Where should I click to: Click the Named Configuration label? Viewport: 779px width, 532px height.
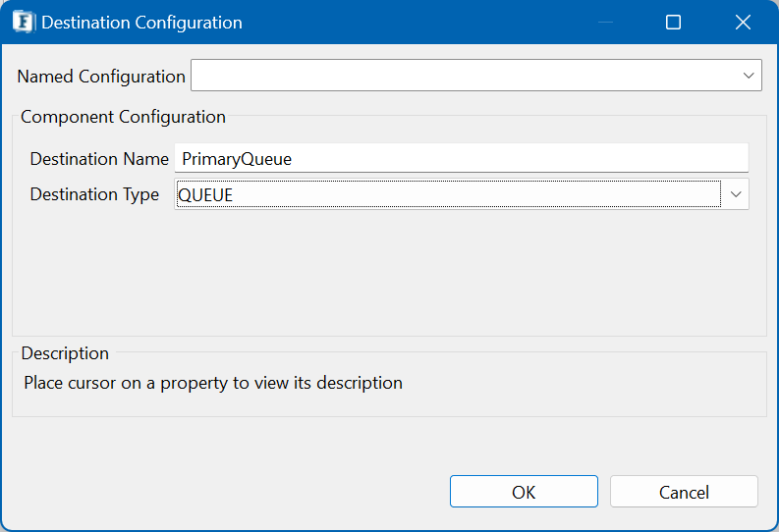coord(101,77)
